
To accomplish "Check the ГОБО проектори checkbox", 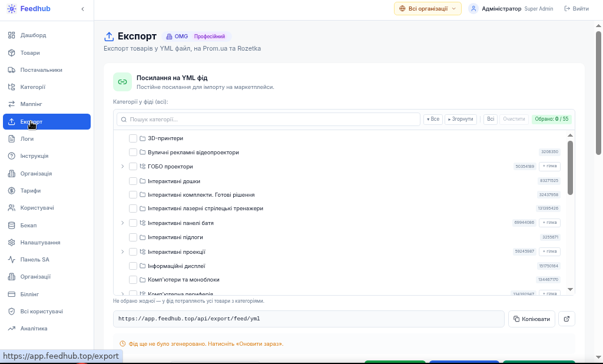I will click(133, 167).
